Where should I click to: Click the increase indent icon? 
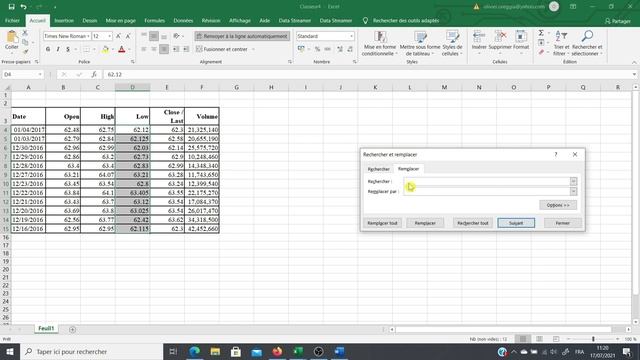(x=186, y=49)
